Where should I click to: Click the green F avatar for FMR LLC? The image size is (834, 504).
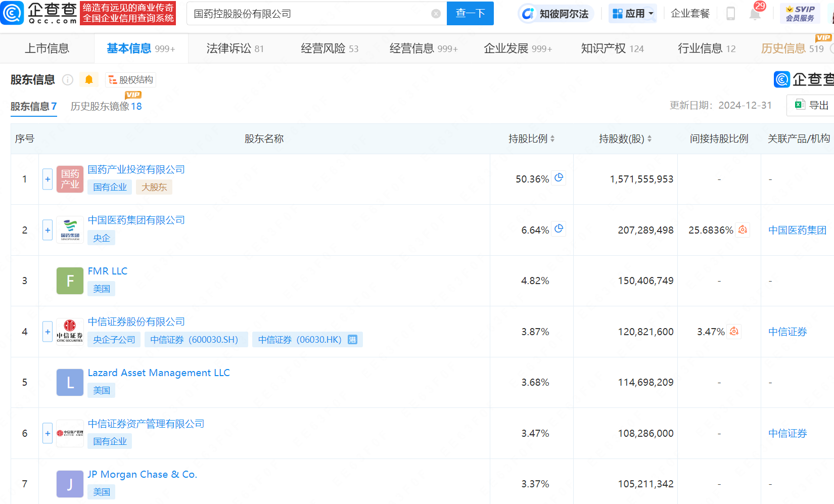(70, 281)
